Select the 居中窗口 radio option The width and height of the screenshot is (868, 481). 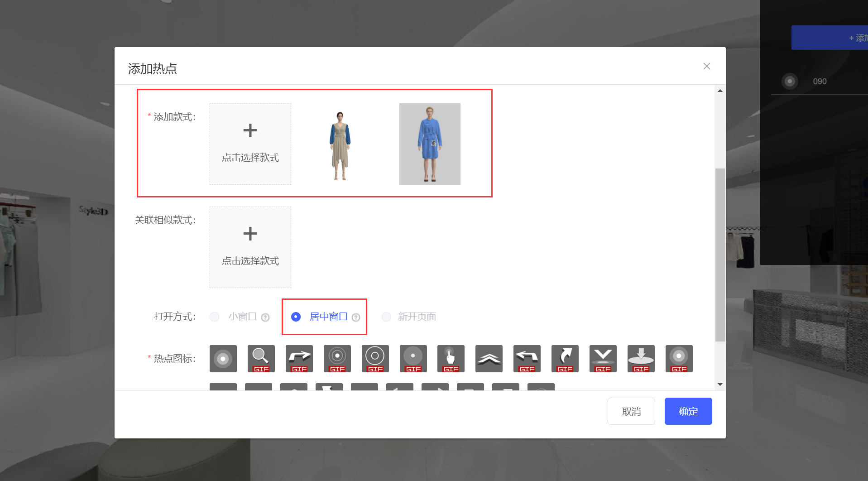(296, 317)
